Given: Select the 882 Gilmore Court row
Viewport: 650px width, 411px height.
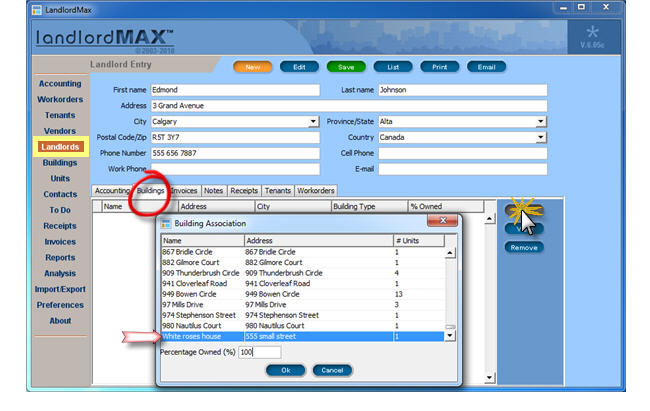Looking at the screenshot, I should click(303, 263).
